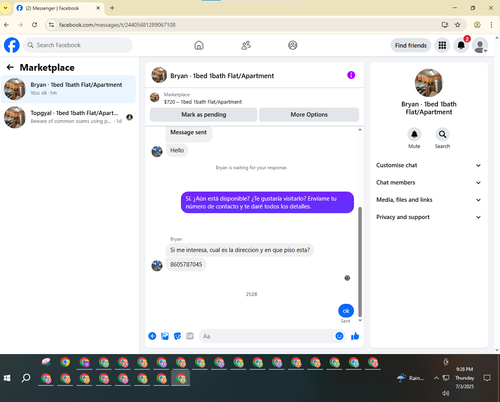The width and height of the screenshot is (500, 402).
Task: Open the notifications bell with badge
Action: pyautogui.click(x=461, y=45)
